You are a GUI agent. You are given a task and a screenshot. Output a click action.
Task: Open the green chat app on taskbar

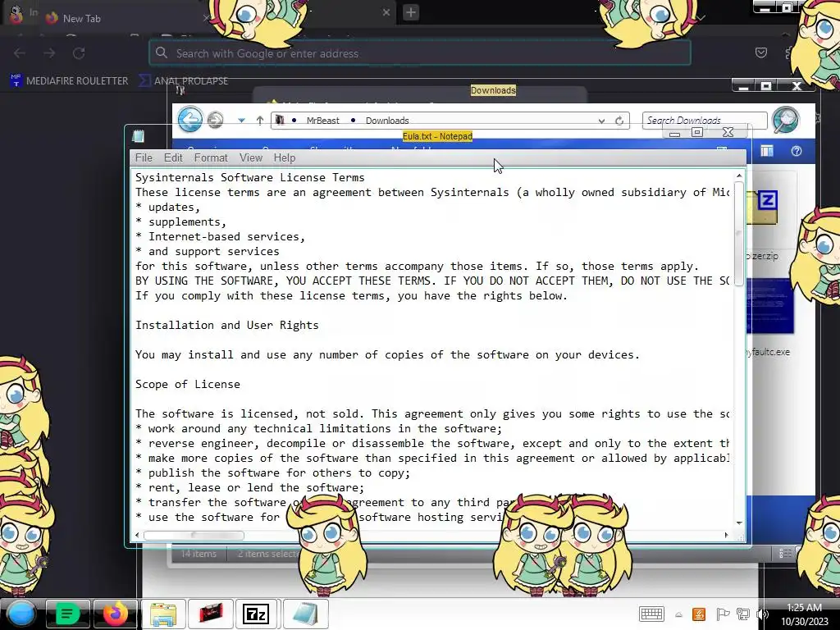(67, 614)
